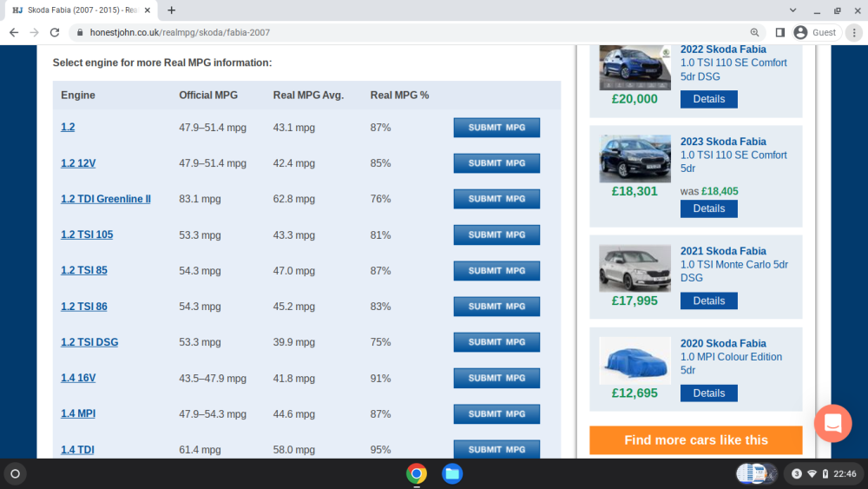Image resolution: width=868 pixels, height=489 pixels.
Task: Open the 1.2 TDI Greenline II link
Action: [x=106, y=199]
